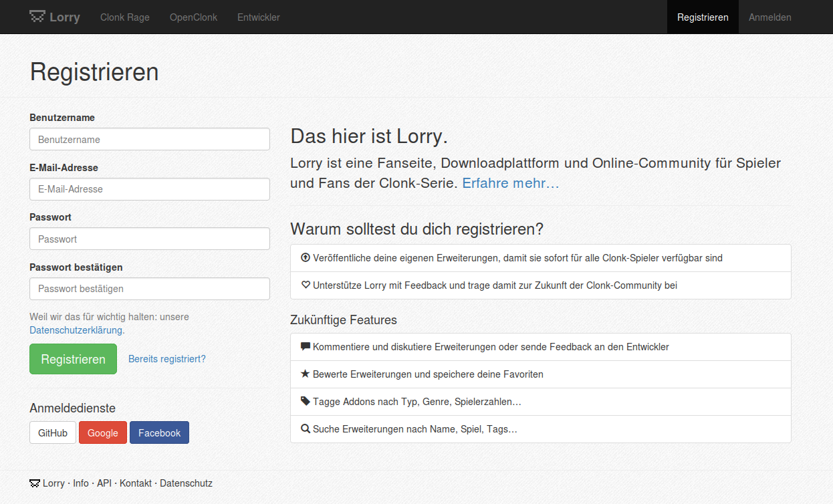The width and height of the screenshot is (833, 504).
Task: Click the magnifier icon beside Suche Erweiterungen
Action: point(306,428)
